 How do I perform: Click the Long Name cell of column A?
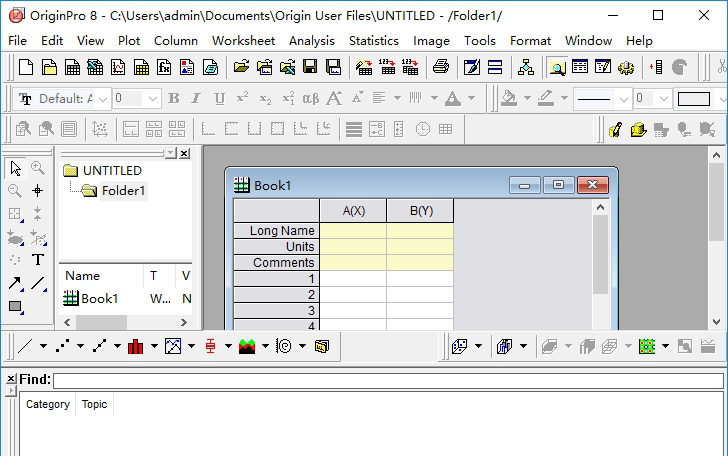353,231
